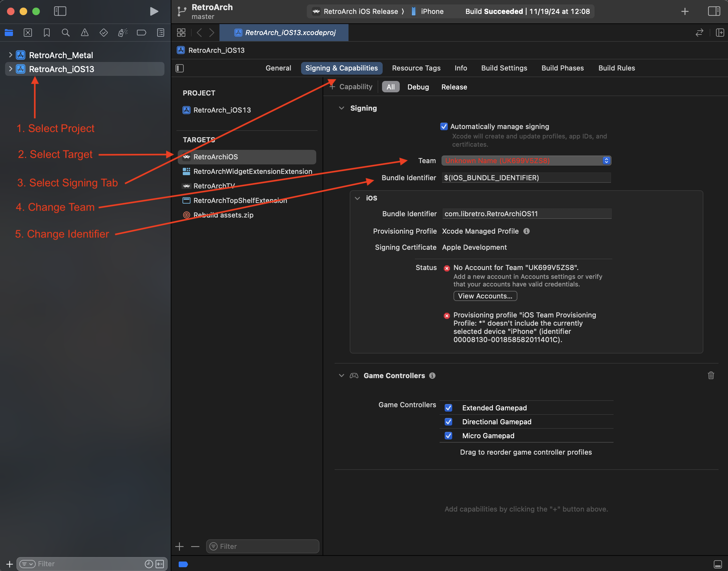Screen dimensions: 728x571
Task: Toggle the source control status filter icon
Action: [x=160, y=564]
